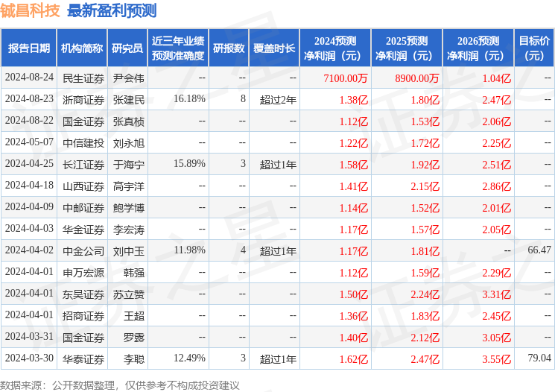The width and height of the screenshot is (555, 392).
Task: Select analyst 刘中玉
Action: (128, 250)
